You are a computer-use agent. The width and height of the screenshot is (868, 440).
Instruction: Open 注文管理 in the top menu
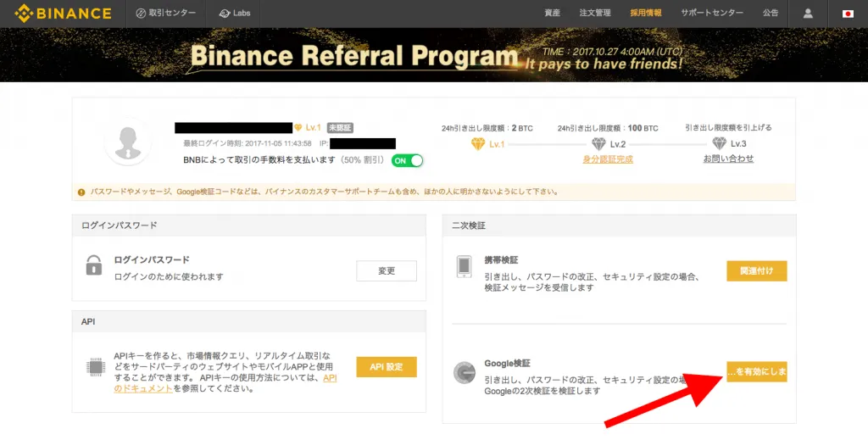pos(595,13)
